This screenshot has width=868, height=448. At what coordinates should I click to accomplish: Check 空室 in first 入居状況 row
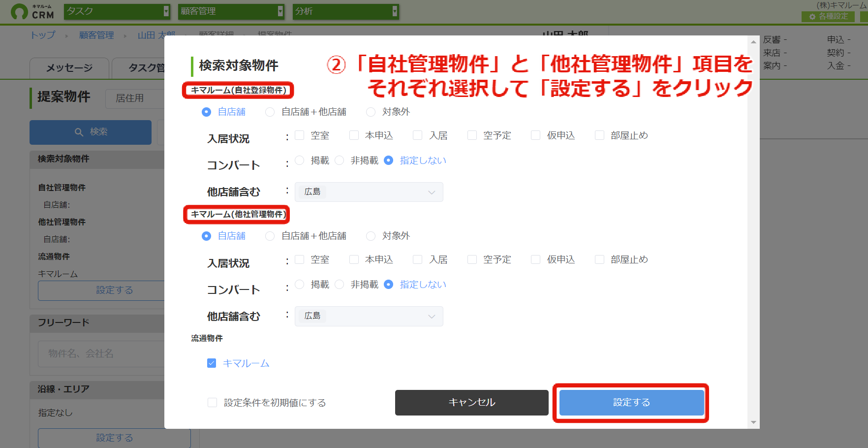click(299, 135)
